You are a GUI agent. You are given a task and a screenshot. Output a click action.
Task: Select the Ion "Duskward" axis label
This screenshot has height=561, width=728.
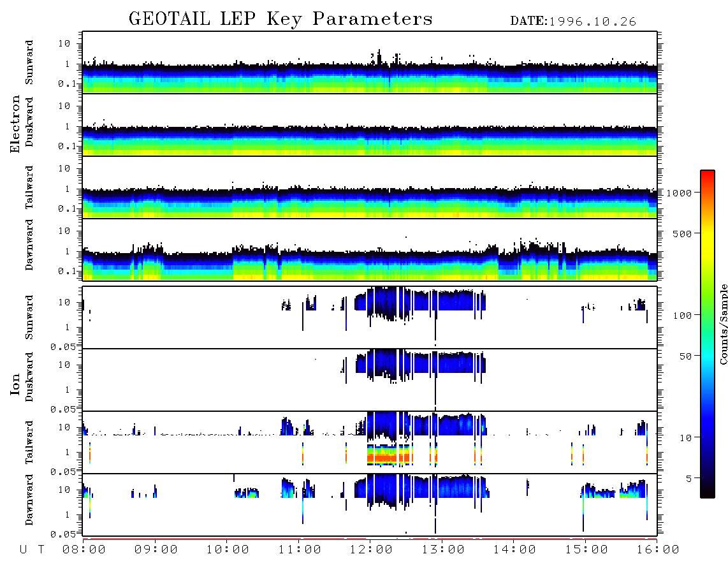tap(29, 377)
